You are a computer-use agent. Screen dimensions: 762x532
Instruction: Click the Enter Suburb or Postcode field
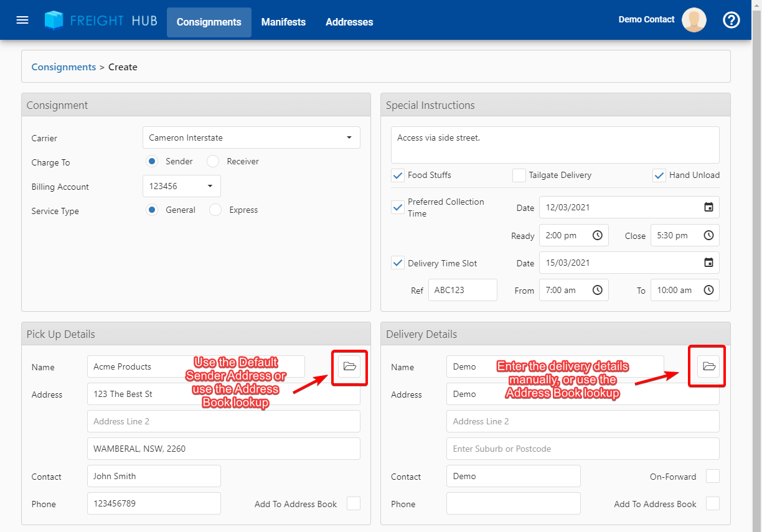pos(583,449)
